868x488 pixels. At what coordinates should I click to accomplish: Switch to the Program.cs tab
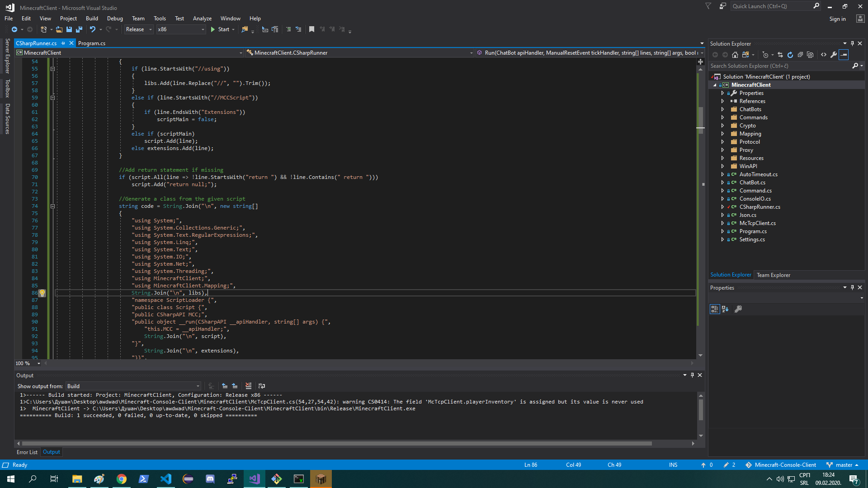(92, 43)
